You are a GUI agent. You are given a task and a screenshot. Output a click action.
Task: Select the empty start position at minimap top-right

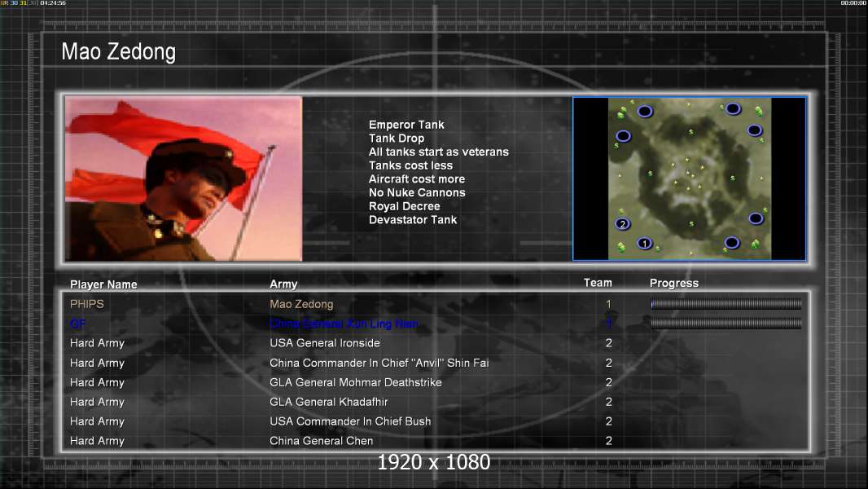pyautogui.click(x=733, y=109)
